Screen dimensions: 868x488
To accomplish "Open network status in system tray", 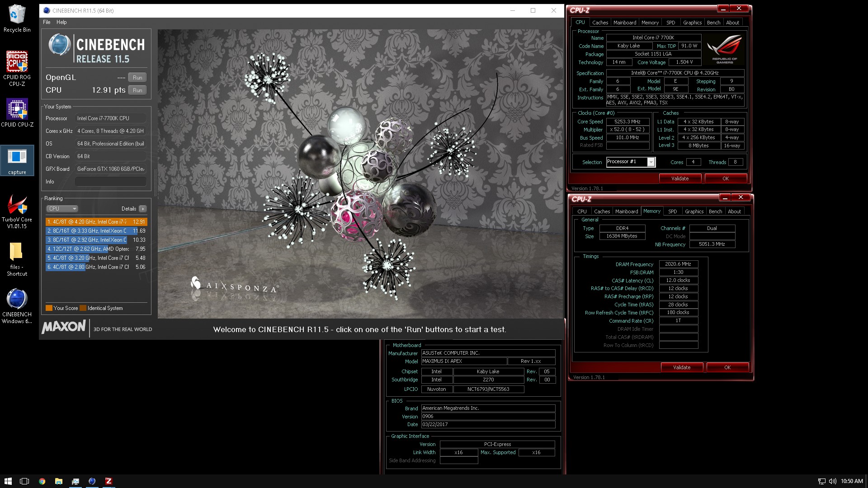I will coord(821,481).
